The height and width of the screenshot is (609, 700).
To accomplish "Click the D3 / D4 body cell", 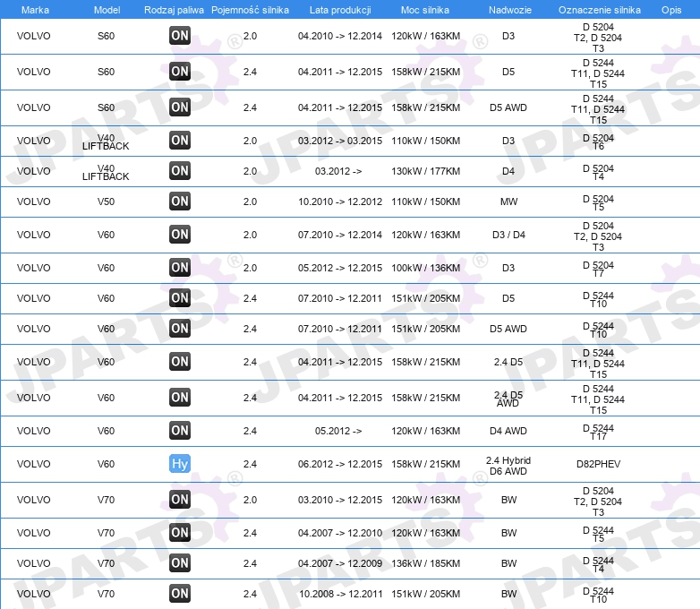I will tap(508, 235).
